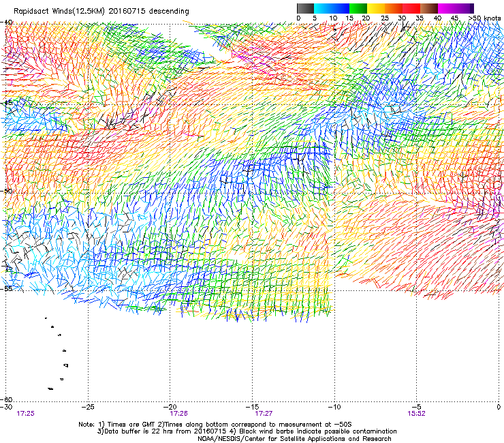Click the red 30-35 knots legend swatch
This screenshot has width=504, height=443.
pyautogui.click(x=411, y=8)
